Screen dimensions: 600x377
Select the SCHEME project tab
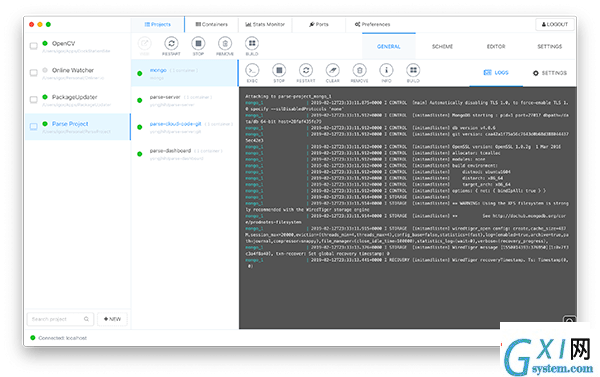442,46
